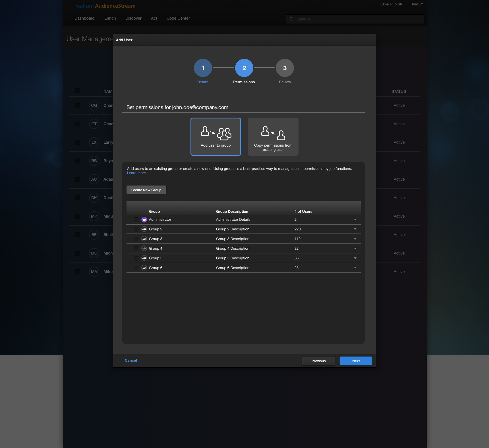This screenshot has height=448, width=489.
Task: Click the Create New Group button
Action: click(146, 190)
